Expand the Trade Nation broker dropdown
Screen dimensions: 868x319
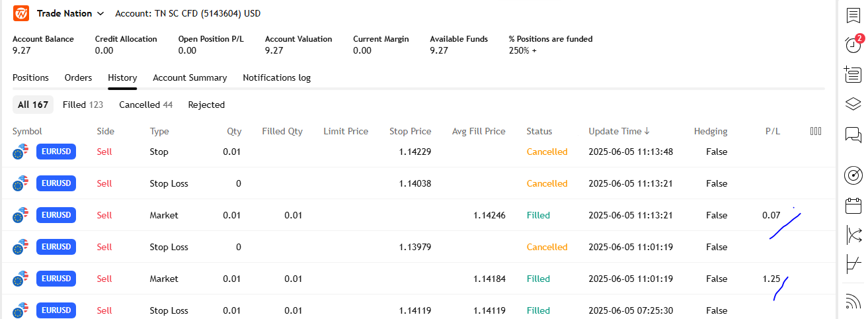tap(71, 13)
